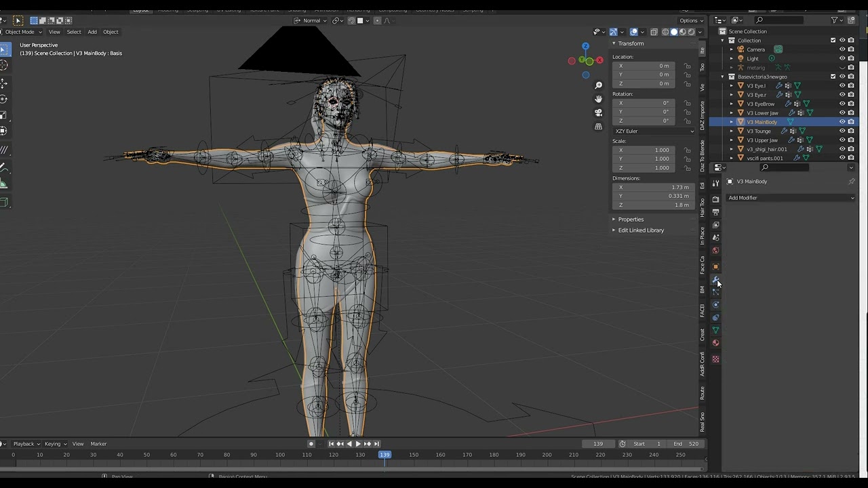Toggle lock on Location X
This screenshot has width=868, height=488.
[687, 66]
